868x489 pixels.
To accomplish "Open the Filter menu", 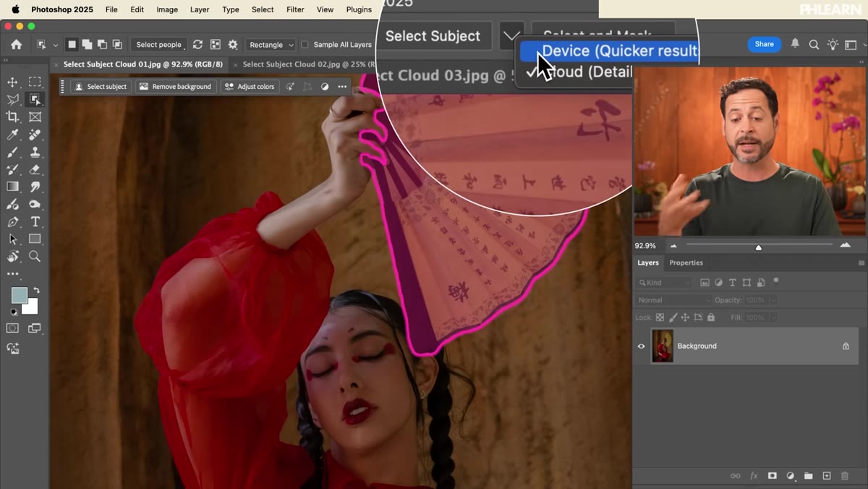I will [x=295, y=9].
